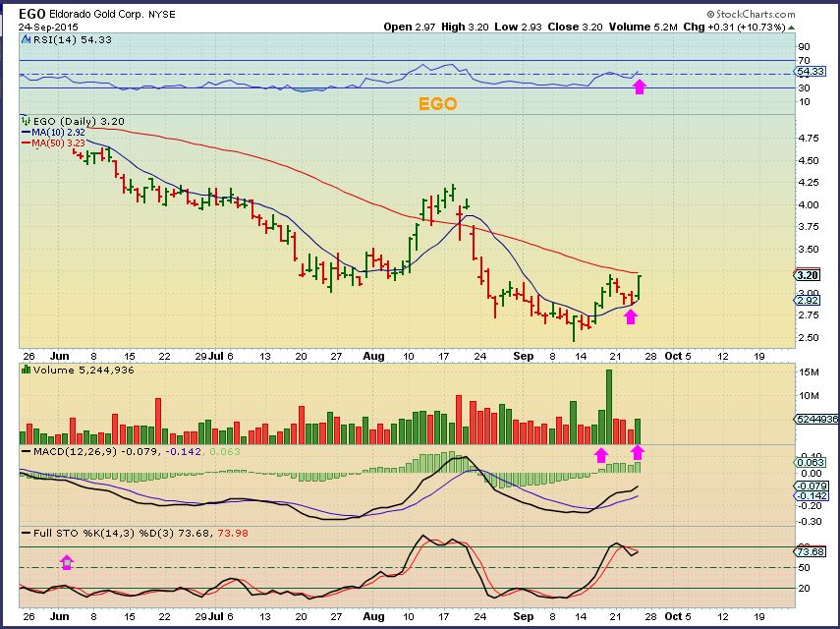Click the 2.50 price axis label

click(x=808, y=337)
